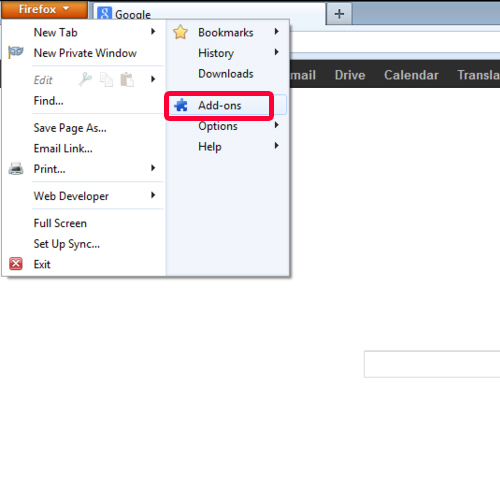This screenshot has width=500, height=500.
Task: Select Exit menu entry
Action: 42,264
